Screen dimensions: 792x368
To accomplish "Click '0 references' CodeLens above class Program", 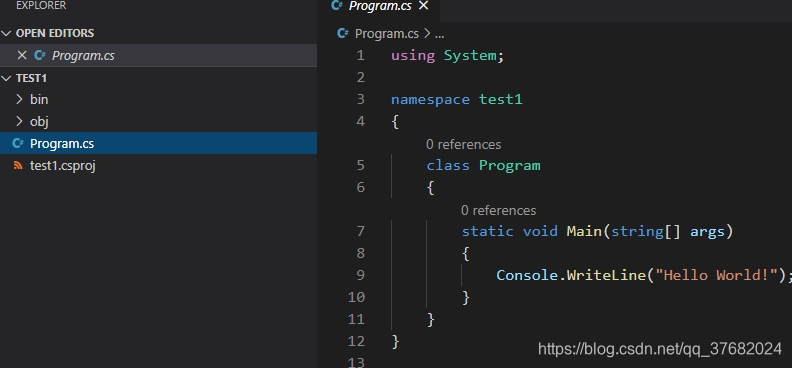I will click(x=463, y=144).
